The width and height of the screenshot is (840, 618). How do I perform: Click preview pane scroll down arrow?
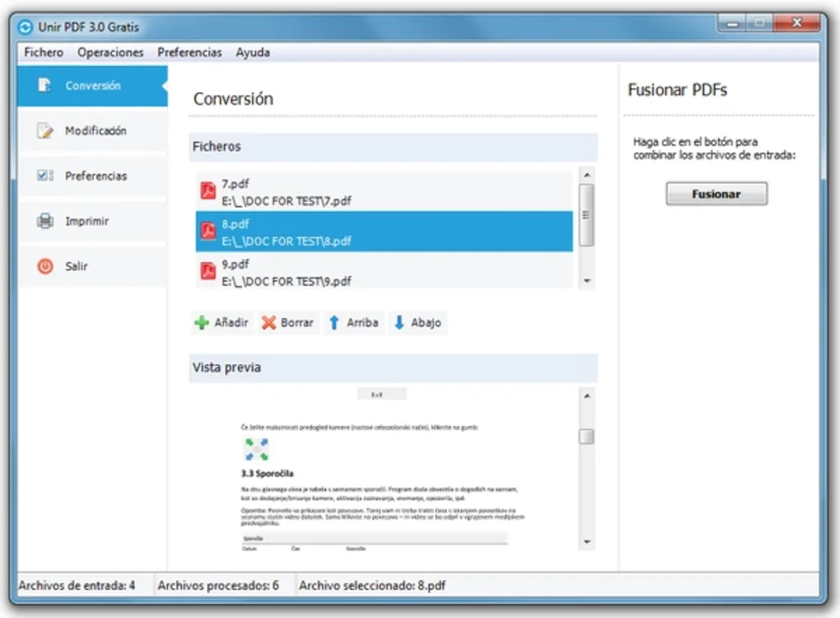click(586, 541)
